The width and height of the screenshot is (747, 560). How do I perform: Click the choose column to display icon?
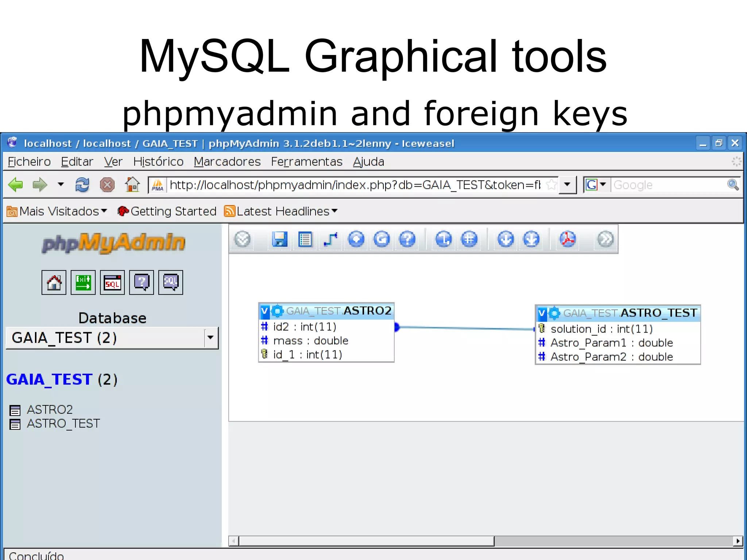click(356, 239)
